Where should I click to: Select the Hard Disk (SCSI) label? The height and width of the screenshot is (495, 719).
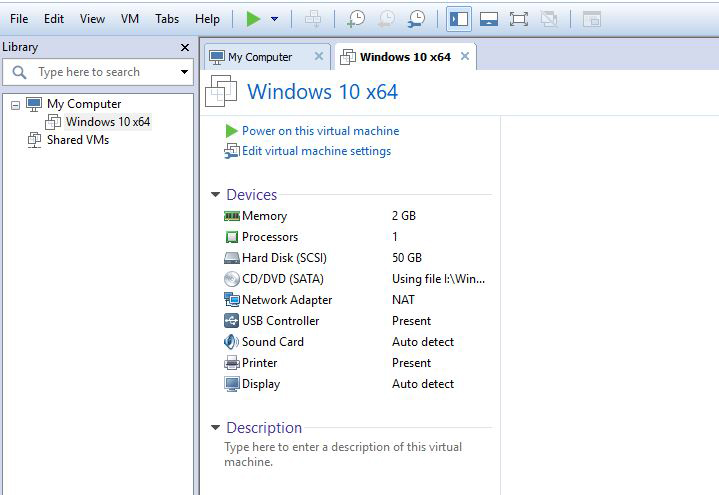(x=284, y=258)
